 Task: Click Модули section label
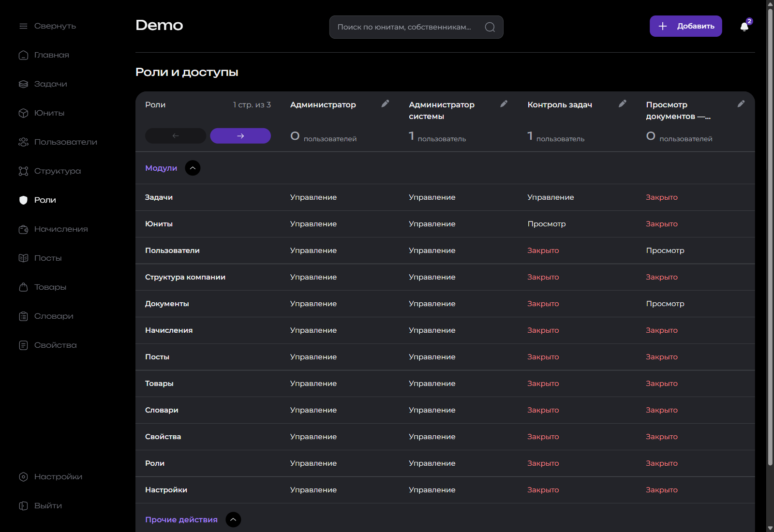click(x=161, y=168)
